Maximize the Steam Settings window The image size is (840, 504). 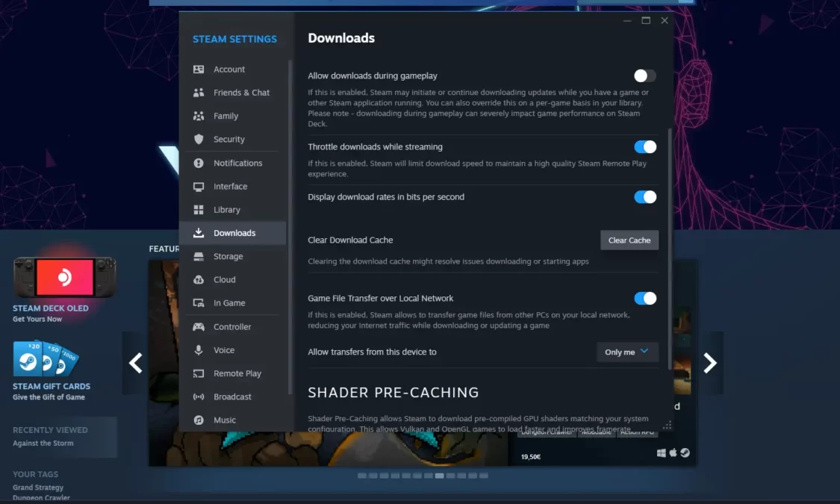[x=646, y=20]
